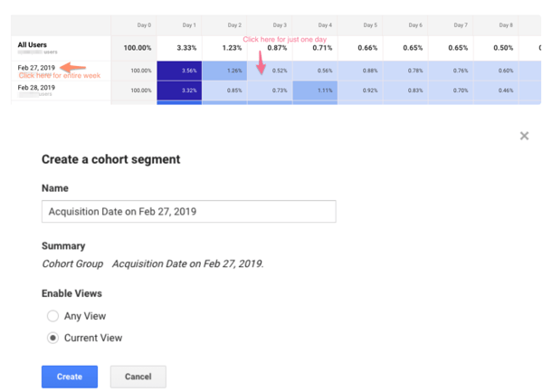Click the Enable Views heading

point(71,293)
